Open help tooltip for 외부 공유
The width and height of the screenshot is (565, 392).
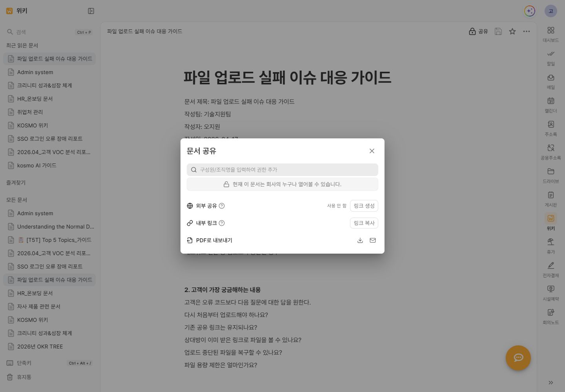tap(222, 206)
